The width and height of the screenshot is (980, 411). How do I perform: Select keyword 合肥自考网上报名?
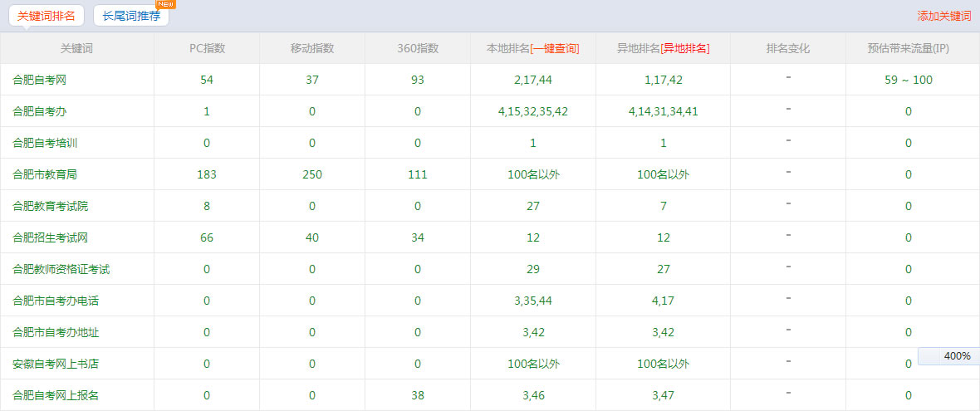point(56,395)
